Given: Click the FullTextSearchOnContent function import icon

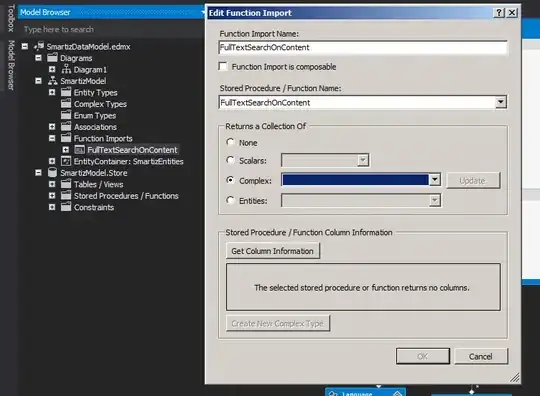Looking at the screenshot, I should coord(80,150).
